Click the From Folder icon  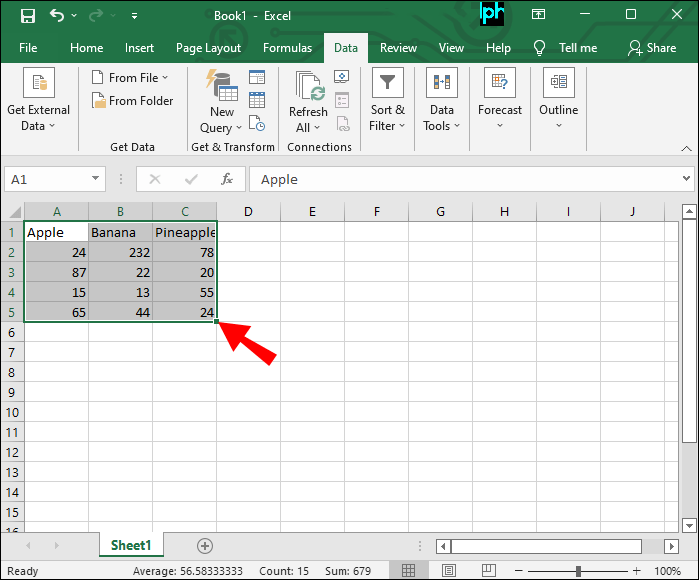click(99, 101)
